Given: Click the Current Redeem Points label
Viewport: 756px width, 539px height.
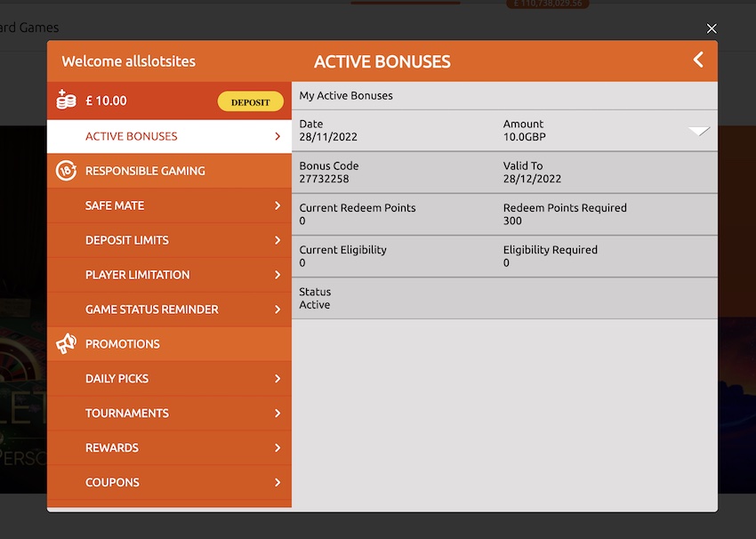Looking at the screenshot, I should coord(358,208).
